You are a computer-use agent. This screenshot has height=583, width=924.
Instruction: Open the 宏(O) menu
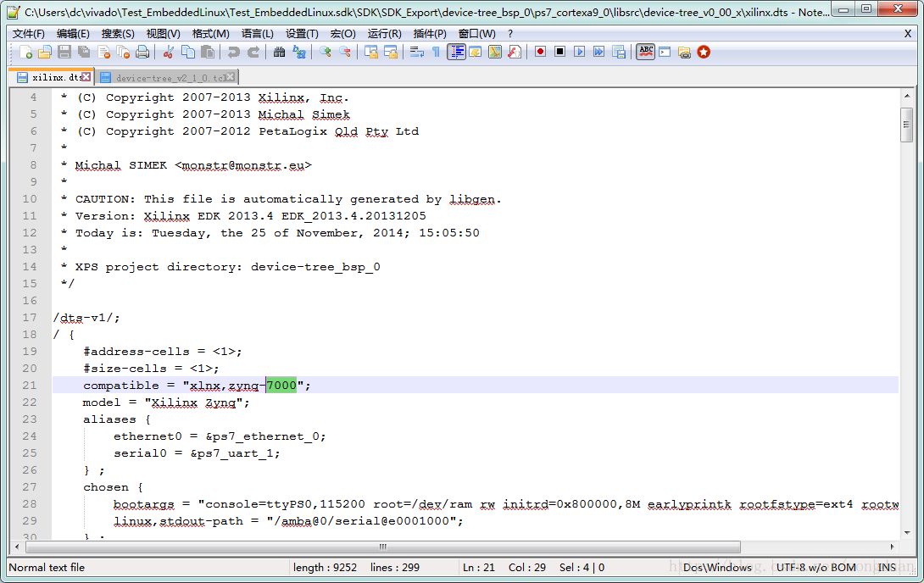[x=343, y=34]
